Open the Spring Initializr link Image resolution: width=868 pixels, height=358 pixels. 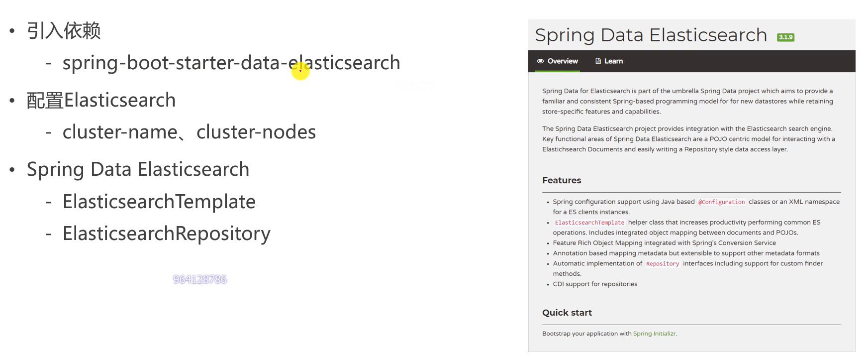tap(654, 334)
